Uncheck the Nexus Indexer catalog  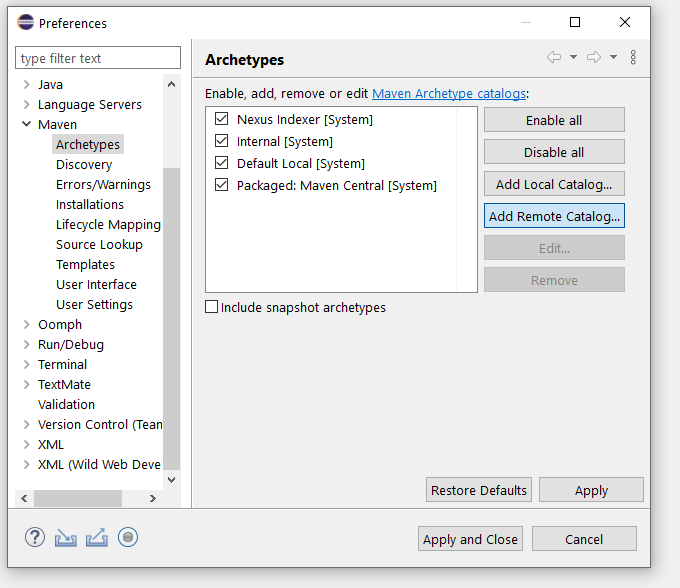tap(221, 119)
